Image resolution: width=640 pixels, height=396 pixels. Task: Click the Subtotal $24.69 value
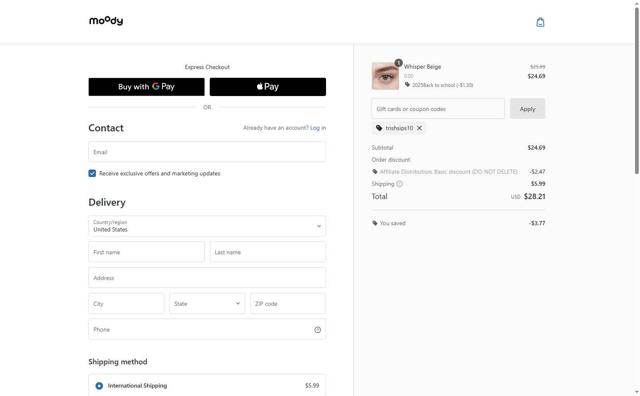(x=536, y=148)
